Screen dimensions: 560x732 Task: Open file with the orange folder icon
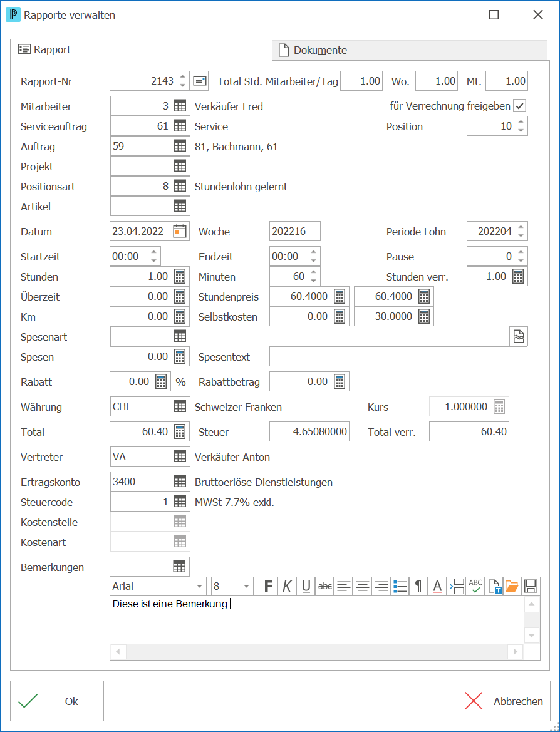(512, 586)
